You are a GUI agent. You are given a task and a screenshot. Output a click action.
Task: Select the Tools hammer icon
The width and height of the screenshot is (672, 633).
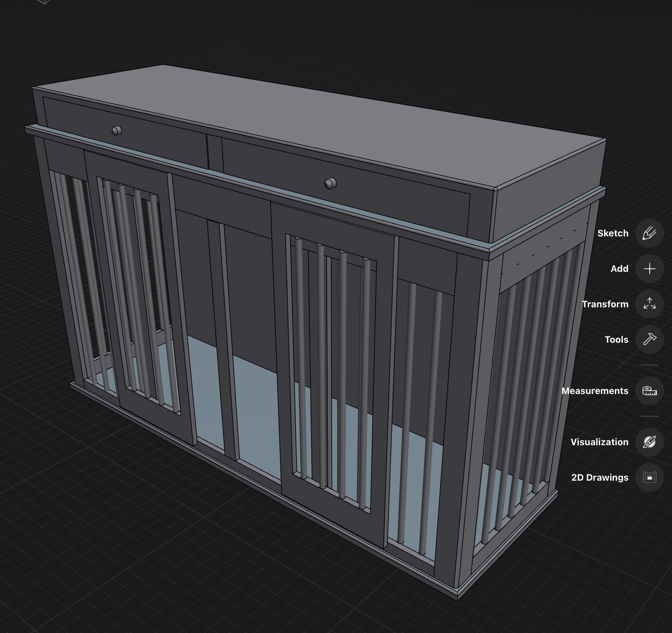coord(649,339)
